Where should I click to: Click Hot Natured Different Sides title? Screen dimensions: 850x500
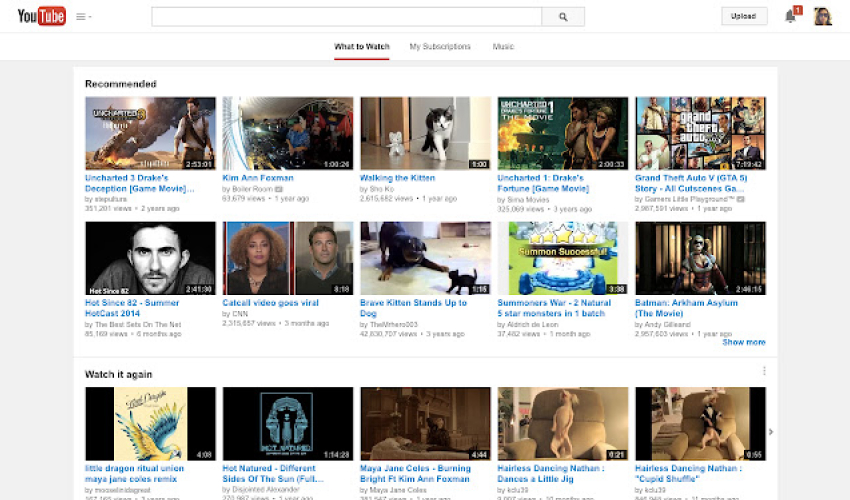(273, 473)
